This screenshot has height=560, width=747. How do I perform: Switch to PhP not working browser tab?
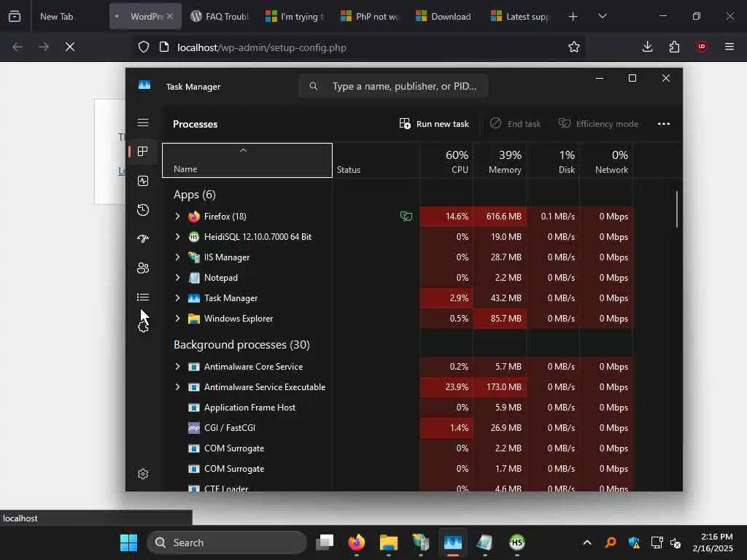[x=371, y=16]
